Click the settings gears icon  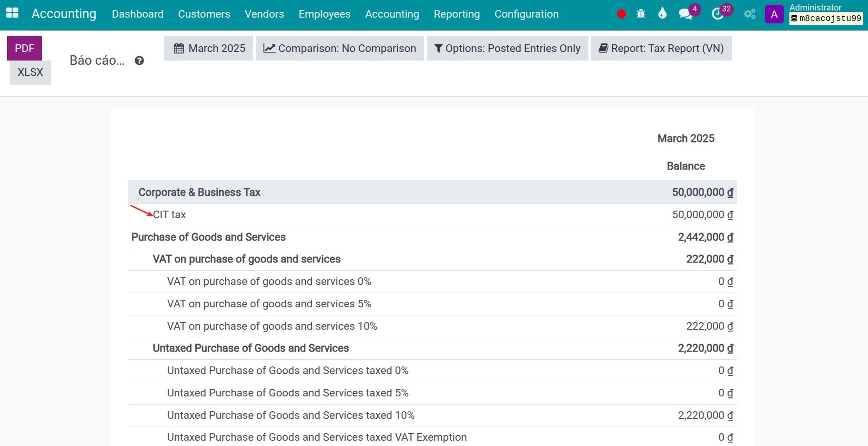tap(749, 14)
